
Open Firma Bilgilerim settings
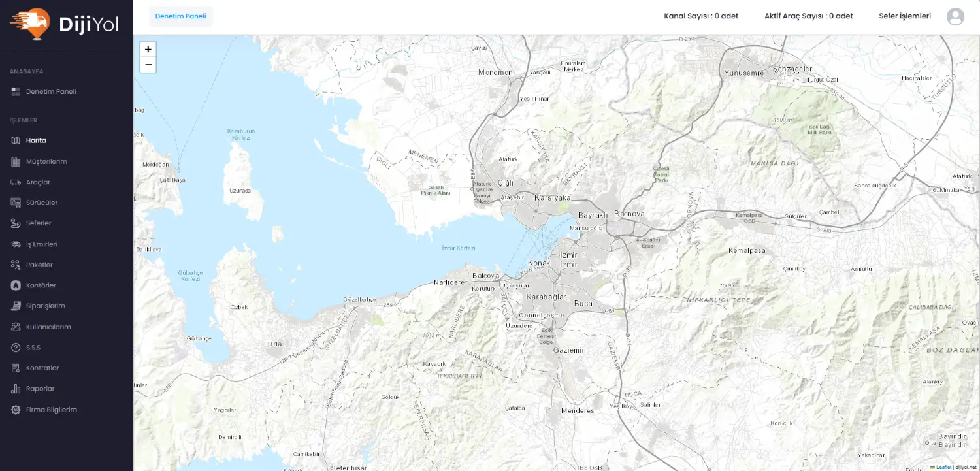(51, 410)
